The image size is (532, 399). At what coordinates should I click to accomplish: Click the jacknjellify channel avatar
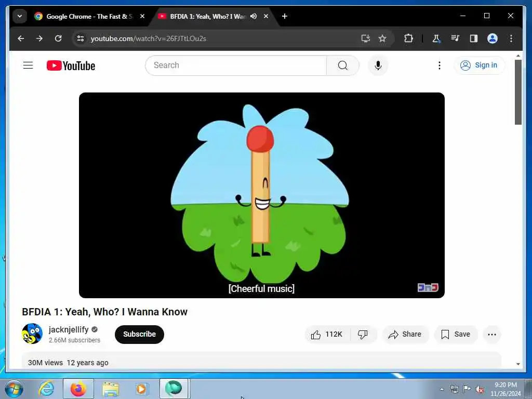[x=32, y=334]
